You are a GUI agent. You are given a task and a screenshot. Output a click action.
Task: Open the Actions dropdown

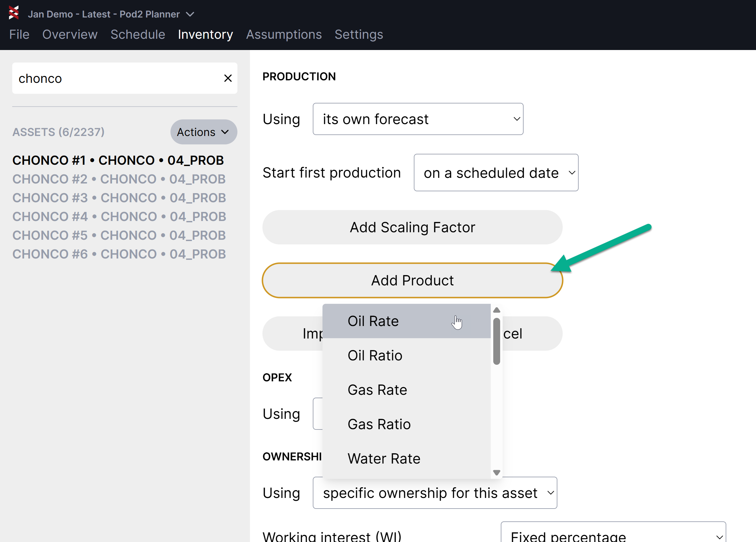203,132
